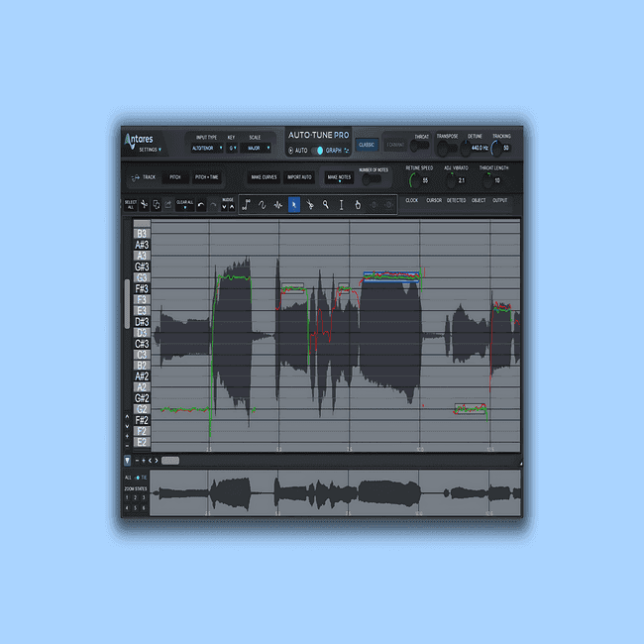Enable Classic mode
Viewport: 644px width, 644px height.
[x=367, y=145]
